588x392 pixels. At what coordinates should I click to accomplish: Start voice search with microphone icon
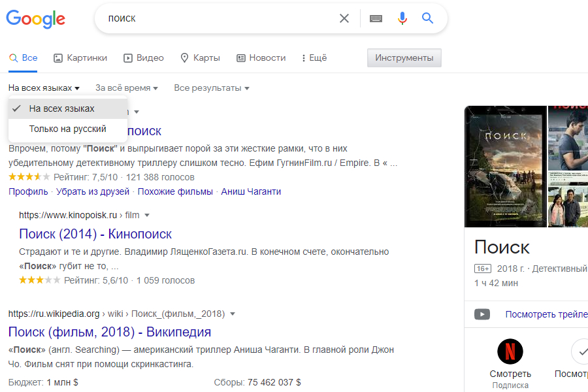click(402, 18)
